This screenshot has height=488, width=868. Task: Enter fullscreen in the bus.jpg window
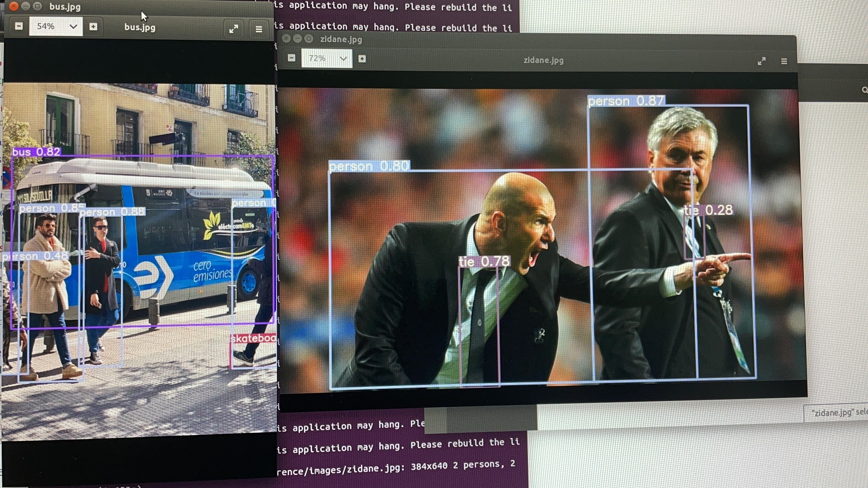pos(234,29)
